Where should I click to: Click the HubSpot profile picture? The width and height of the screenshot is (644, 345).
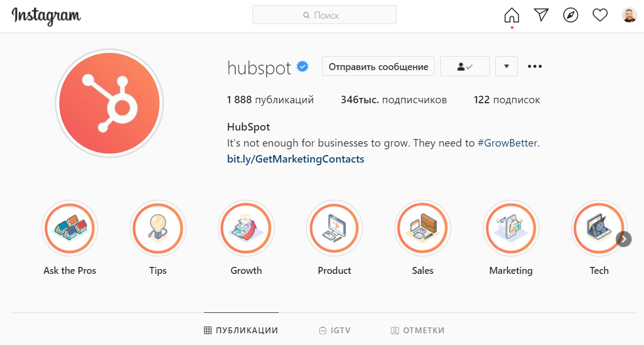pos(109,103)
